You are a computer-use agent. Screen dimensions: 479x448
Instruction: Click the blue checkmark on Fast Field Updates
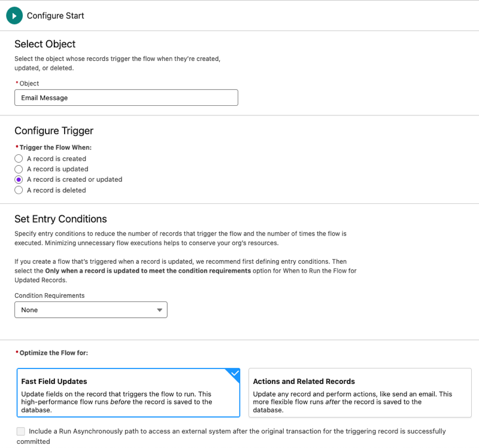235,373
